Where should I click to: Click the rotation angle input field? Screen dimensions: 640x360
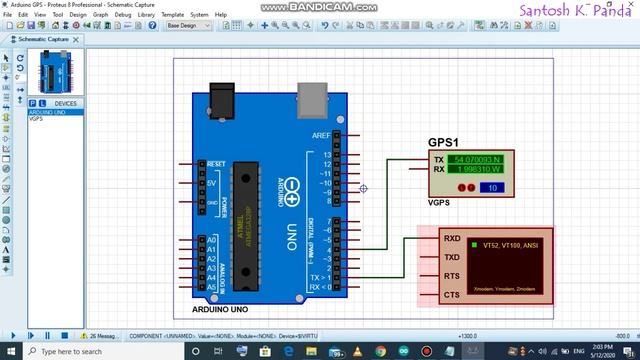(20, 78)
